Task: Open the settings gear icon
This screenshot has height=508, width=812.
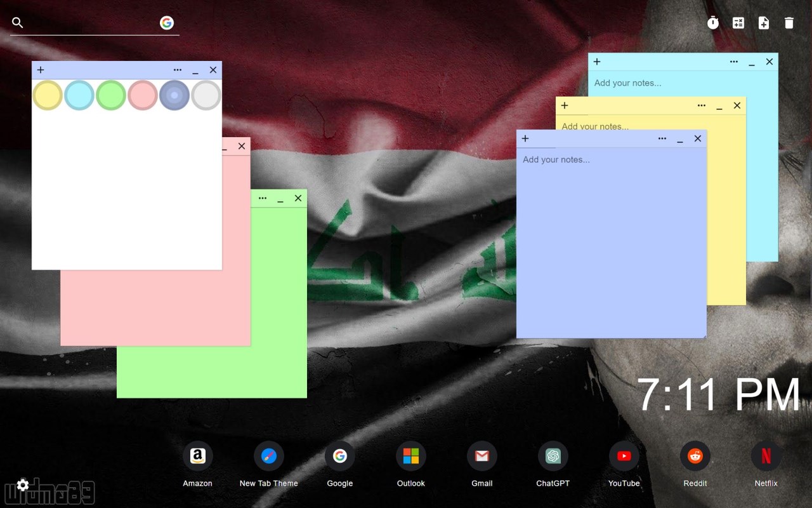Action: tap(23, 485)
